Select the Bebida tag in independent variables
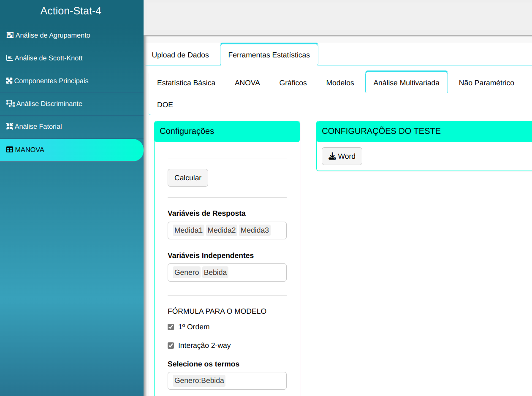This screenshot has height=396, width=532. click(x=215, y=273)
